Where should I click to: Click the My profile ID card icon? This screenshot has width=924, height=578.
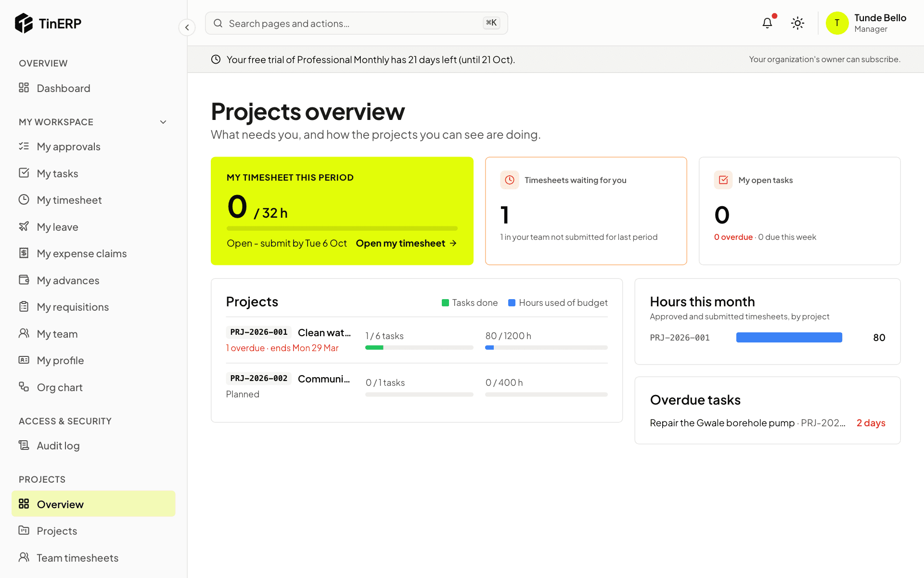click(24, 360)
